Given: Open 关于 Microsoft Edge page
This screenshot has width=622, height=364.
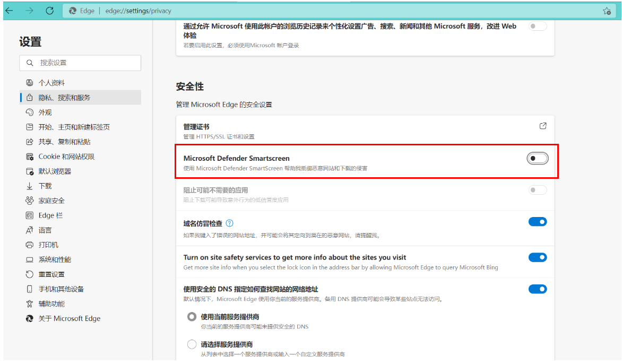Looking at the screenshot, I should tap(80, 318).
